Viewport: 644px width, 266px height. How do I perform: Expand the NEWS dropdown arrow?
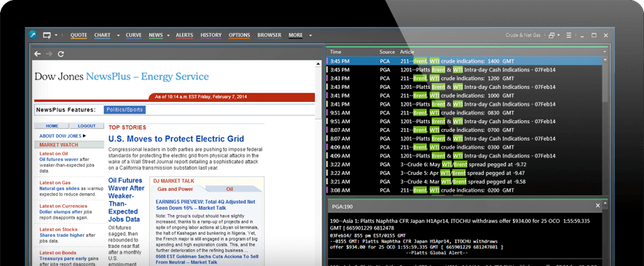point(168,36)
